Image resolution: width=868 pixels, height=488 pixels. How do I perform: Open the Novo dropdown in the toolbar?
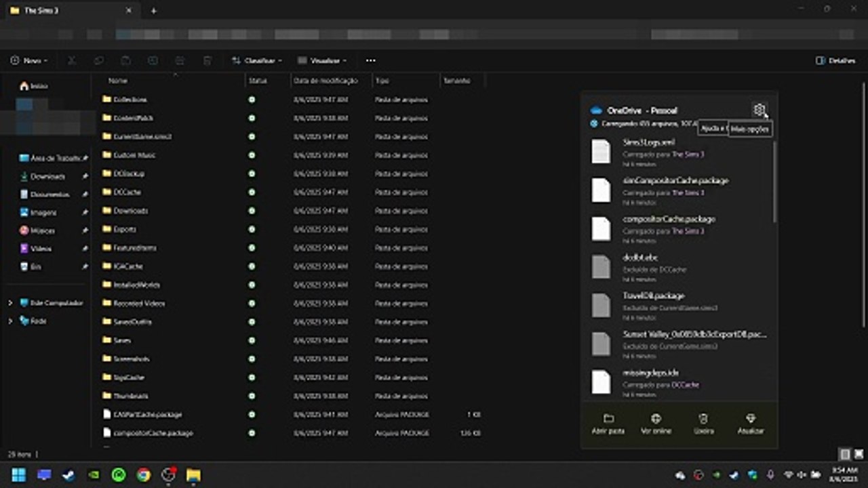(29, 60)
